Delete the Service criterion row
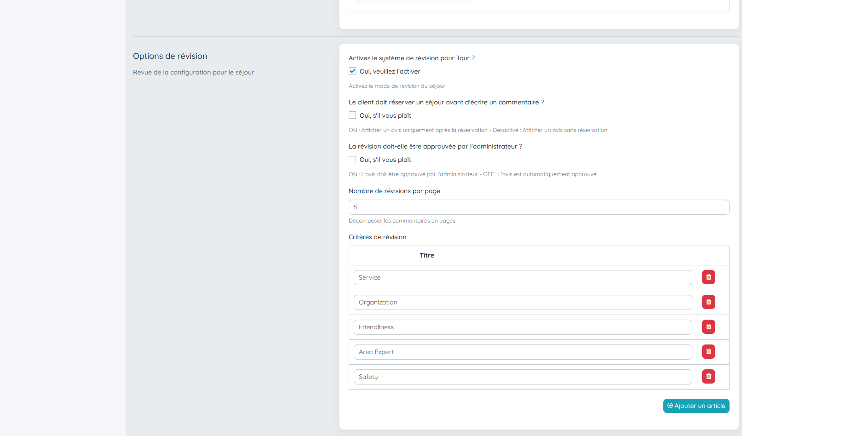This screenshot has height=436, width=868. (708, 277)
